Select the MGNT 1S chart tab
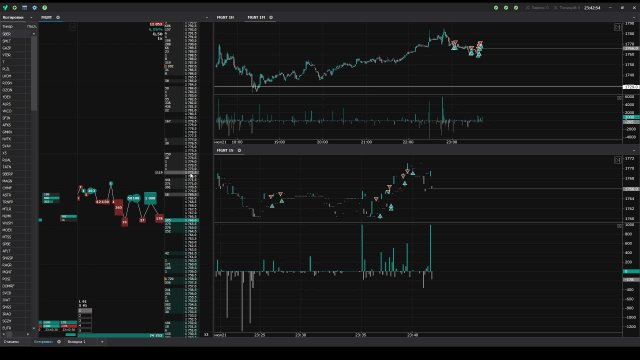Image resolution: width=640 pixels, height=360 pixels. coord(225,151)
